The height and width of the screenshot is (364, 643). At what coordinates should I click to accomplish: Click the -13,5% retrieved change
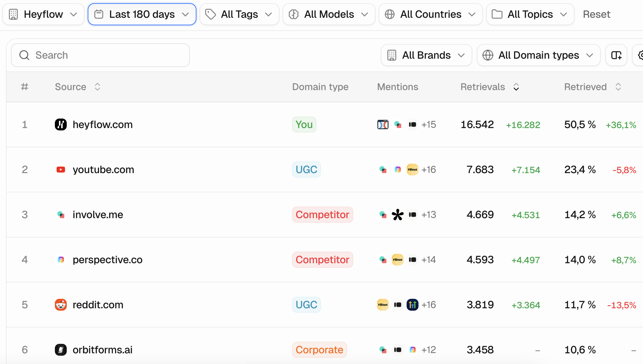point(622,305)
